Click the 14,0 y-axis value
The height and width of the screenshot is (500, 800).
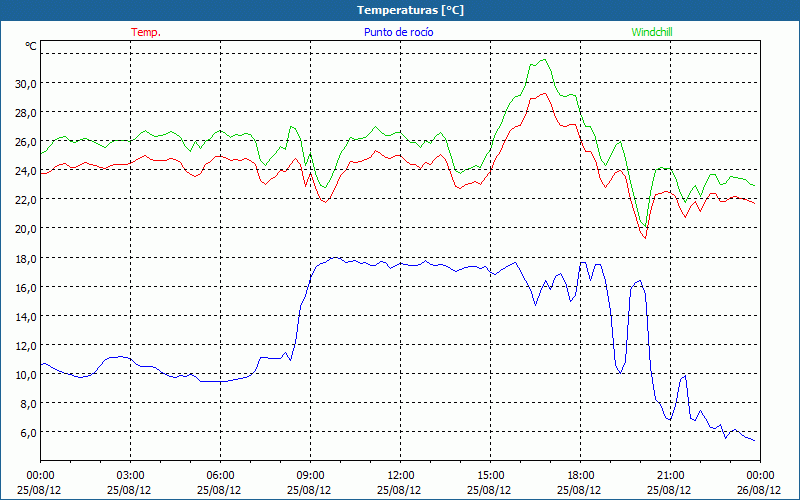click(x=26, y=317)
